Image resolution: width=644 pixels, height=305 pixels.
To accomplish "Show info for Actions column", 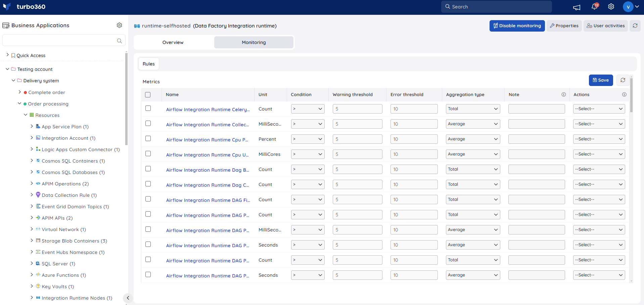I will 624,94.
